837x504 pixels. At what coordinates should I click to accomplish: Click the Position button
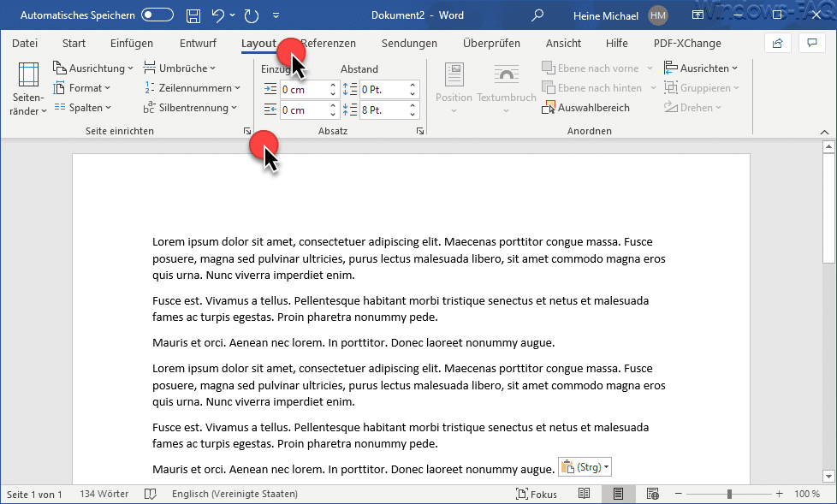(454, 89)
